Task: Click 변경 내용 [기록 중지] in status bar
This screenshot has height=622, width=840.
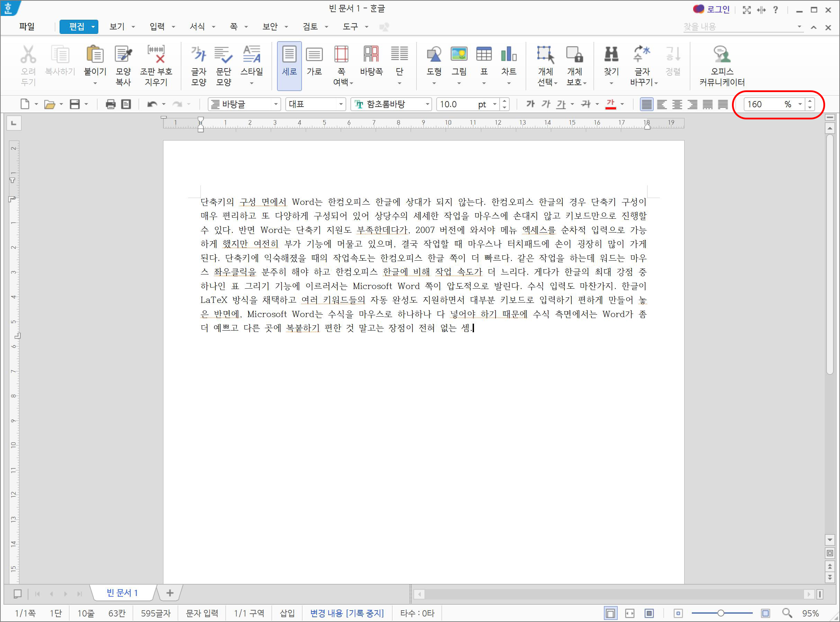Action: tap(347, 613)
